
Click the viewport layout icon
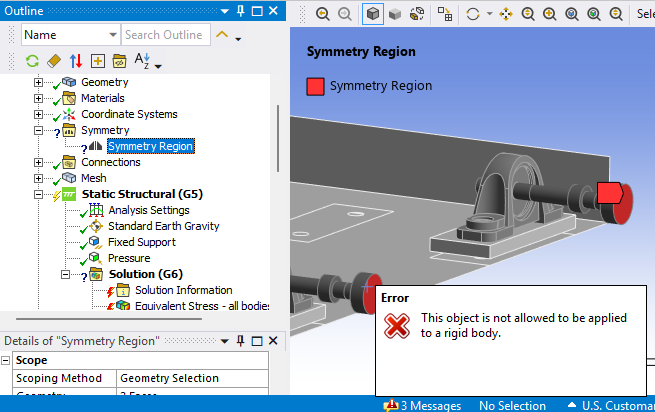tap(444, 14)
